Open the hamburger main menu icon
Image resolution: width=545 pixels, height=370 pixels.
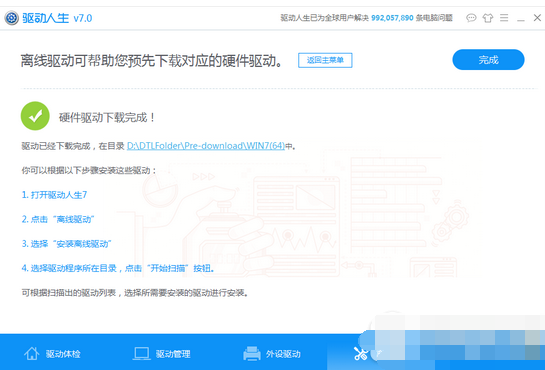coord(504,17)
